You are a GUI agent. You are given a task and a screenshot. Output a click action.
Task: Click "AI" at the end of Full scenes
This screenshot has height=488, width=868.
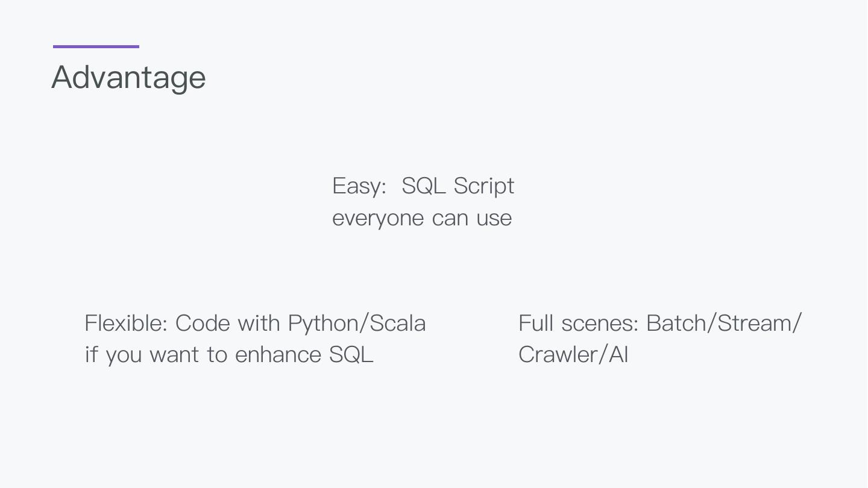(618, 355)
